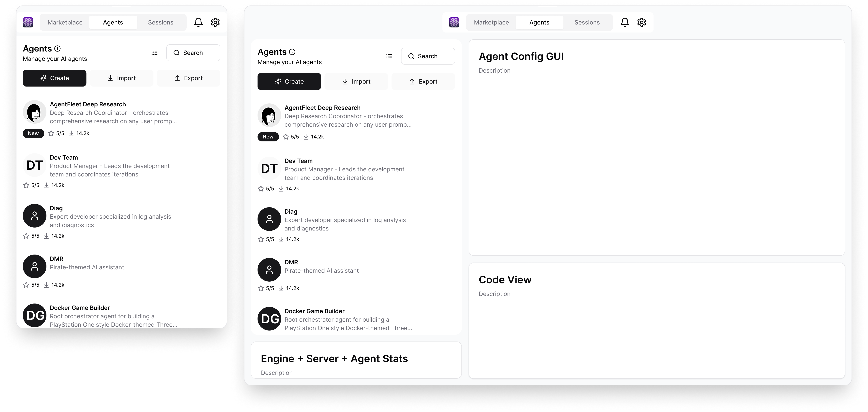This screenshot has height=412, width=868.
Task: Open notifications bell in left panel
Action: click(198, 22)
